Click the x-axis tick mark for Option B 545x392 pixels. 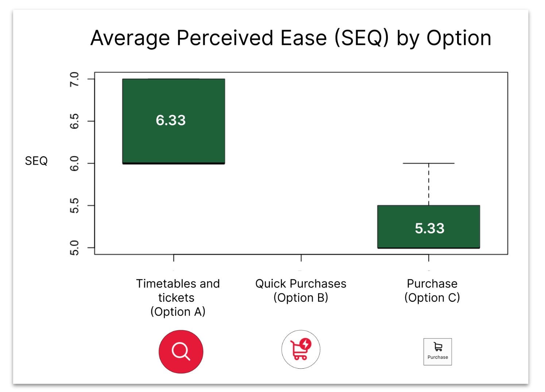301,258
